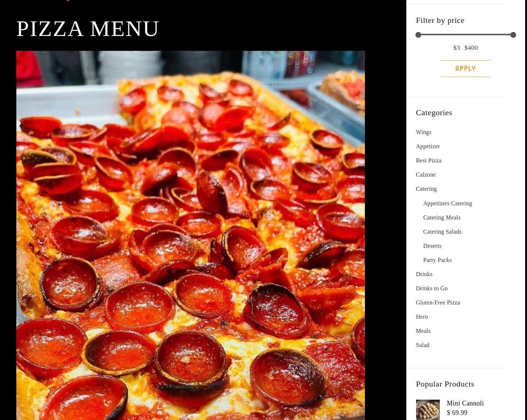Go to Deserts subcategory
Viewport: 527px width, 420px height.
(432, 246)
